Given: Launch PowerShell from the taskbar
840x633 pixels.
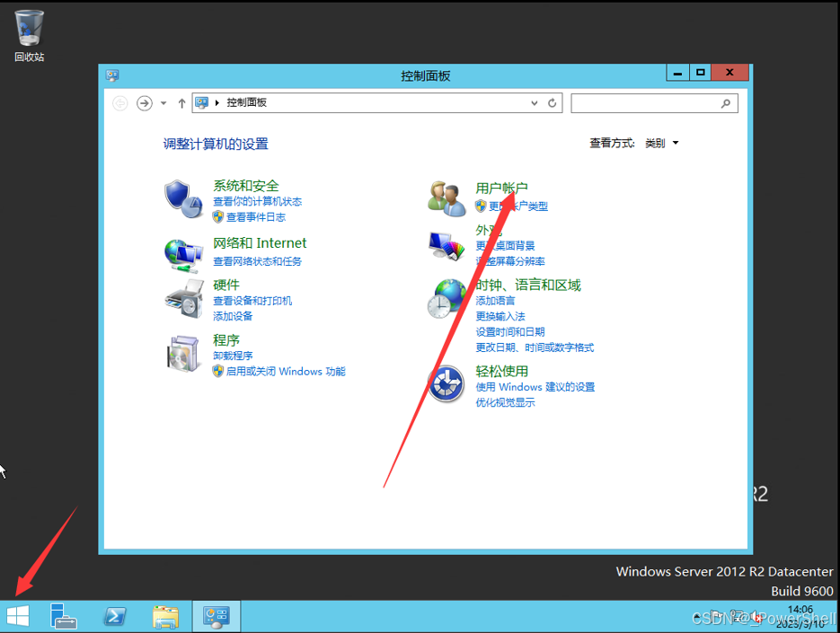Looking at the screenshot, I should (x=115, y=617).
